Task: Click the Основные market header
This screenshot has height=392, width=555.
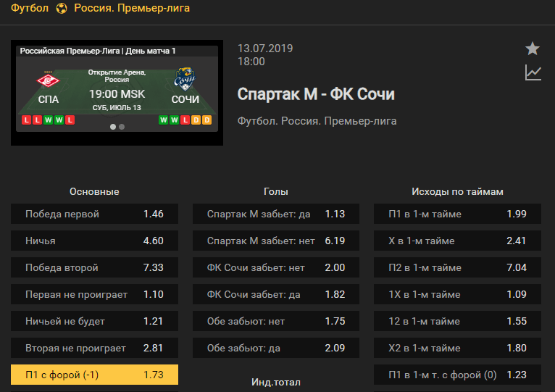Action: (x=94, y=191)
